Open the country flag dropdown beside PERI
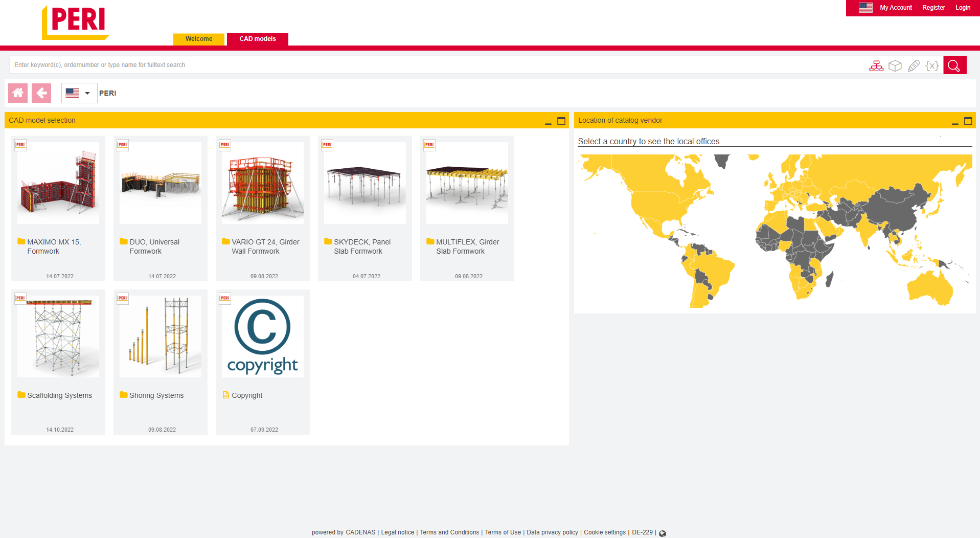 [79, 93]
